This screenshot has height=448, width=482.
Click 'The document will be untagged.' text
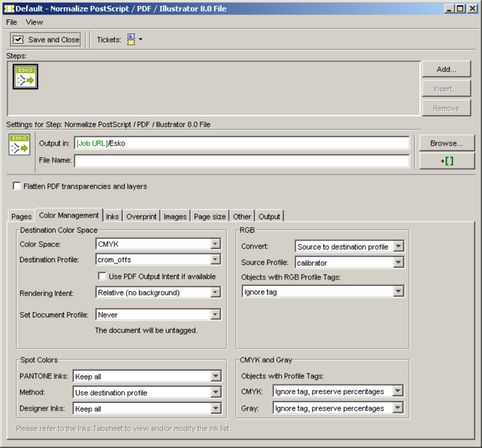click(146, 330)
